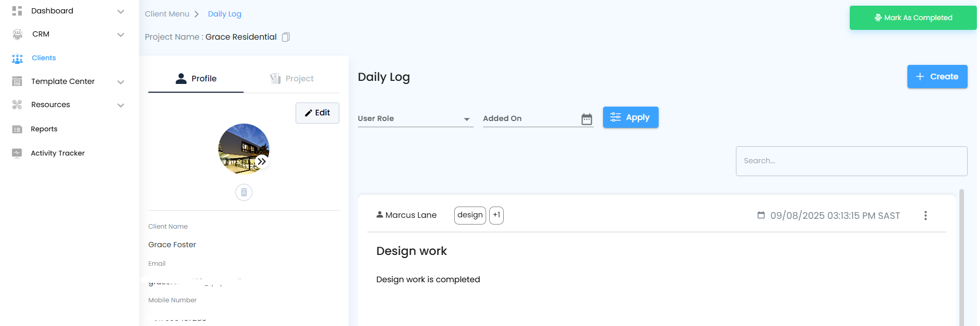
Task: Click the delete photo trash icon
Action: (x=244, y=192)
